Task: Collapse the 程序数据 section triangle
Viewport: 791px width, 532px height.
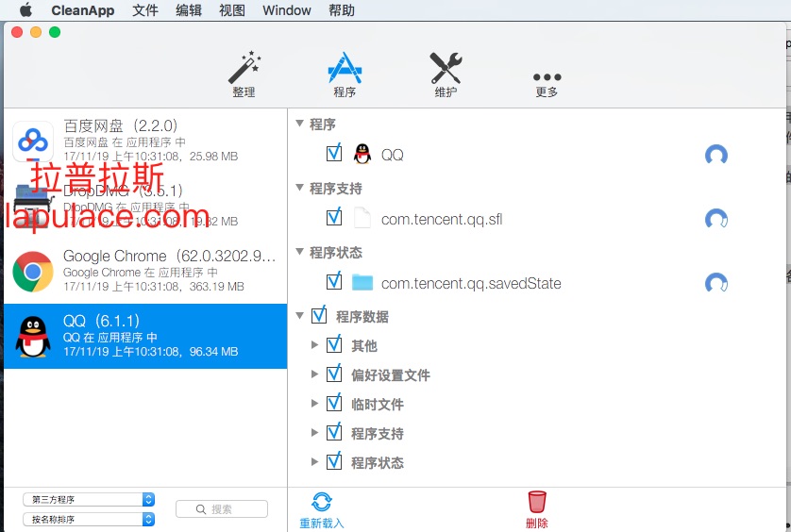Action: [299, 316]
